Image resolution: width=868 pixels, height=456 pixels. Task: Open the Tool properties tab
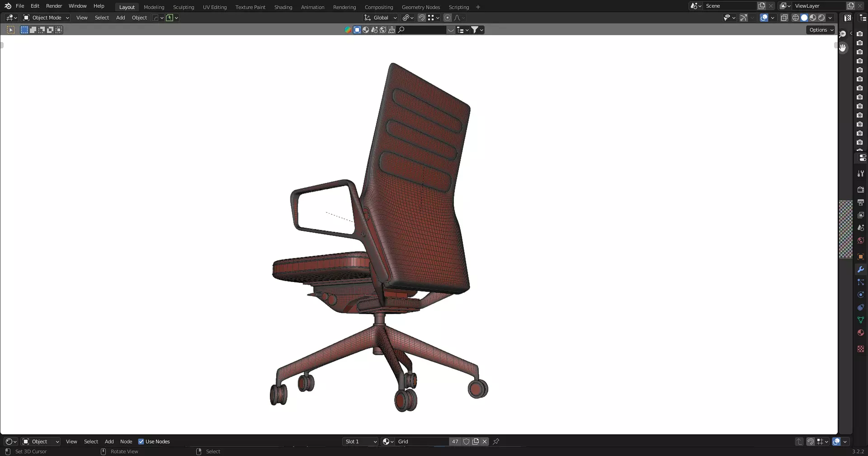coord(861,174)
